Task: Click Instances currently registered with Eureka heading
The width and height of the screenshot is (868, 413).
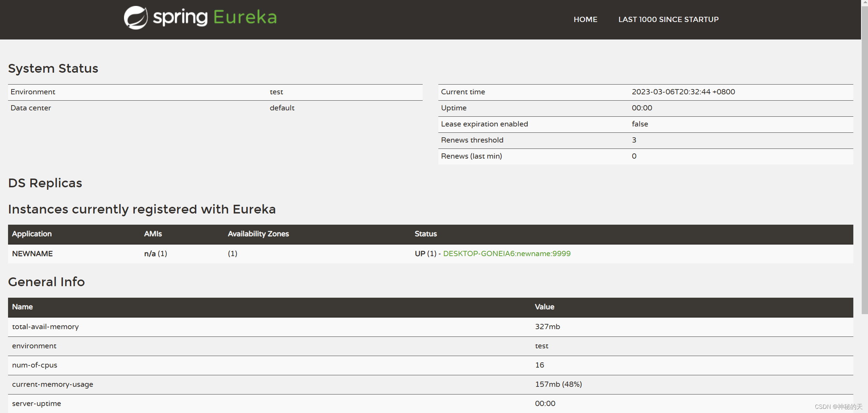Action: (142, 209)
